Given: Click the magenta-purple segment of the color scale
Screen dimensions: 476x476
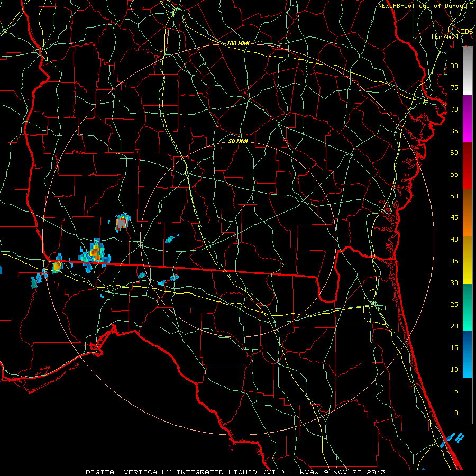Looking at the screenshot, I should coord(467,119).
